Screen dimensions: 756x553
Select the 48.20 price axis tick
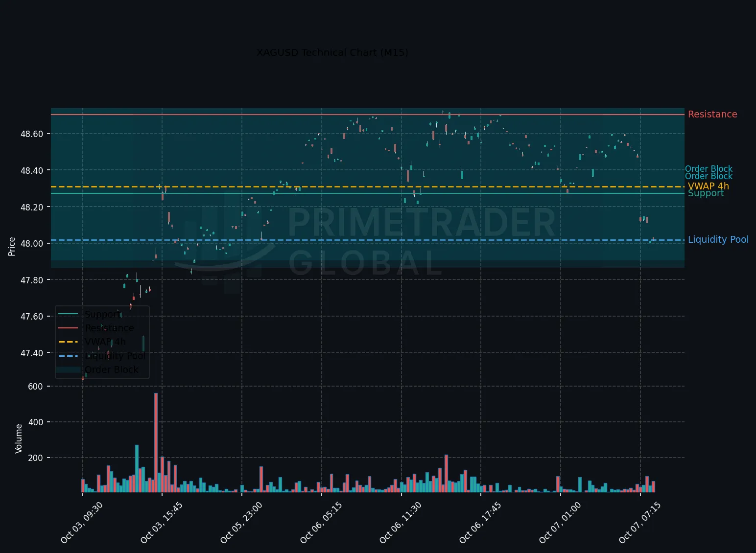[32, 207]
